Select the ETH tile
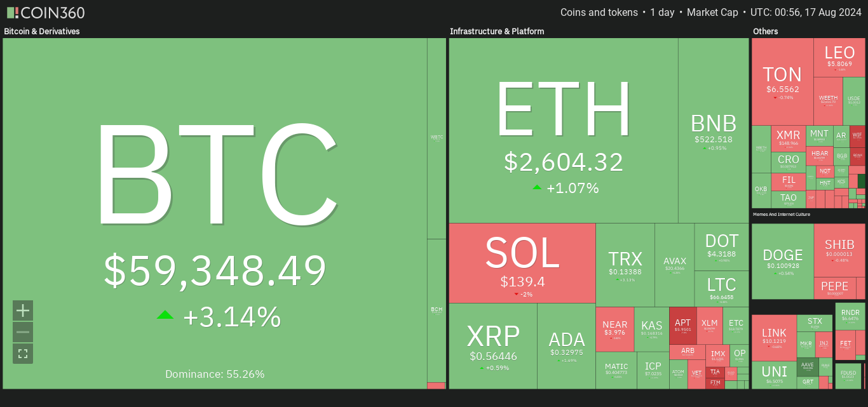Viewport: 868px width, 407px height. pos(564,130)
